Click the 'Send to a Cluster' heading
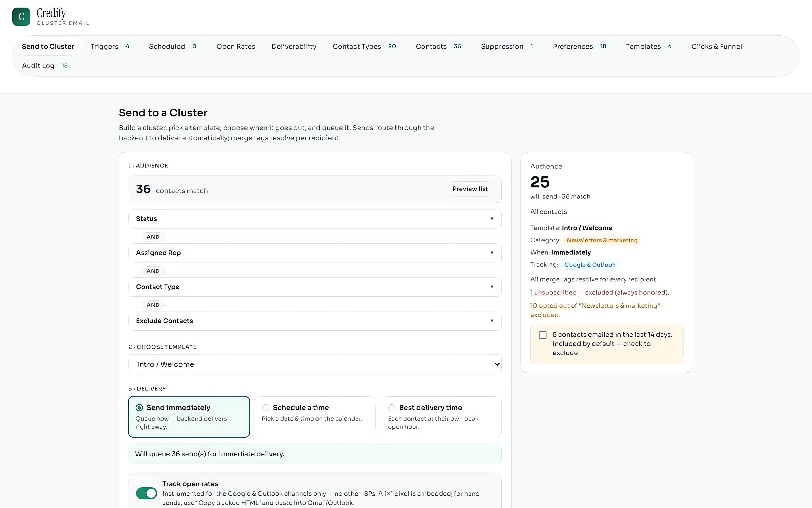Screen dimensions: 812x508 tap(163, 113)
